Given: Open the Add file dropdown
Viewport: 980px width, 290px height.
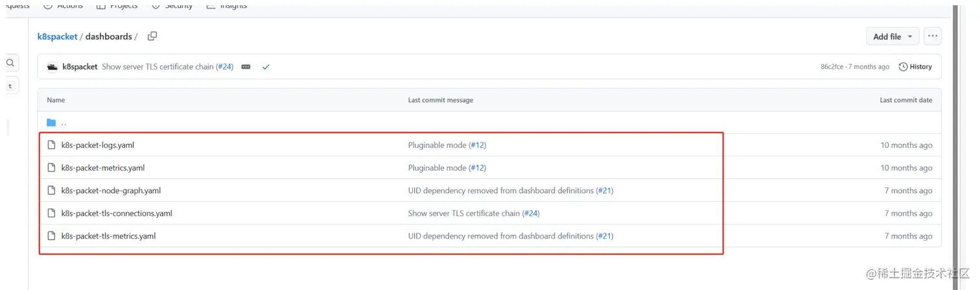Looking at the screenshot, I should pos(892,36).
